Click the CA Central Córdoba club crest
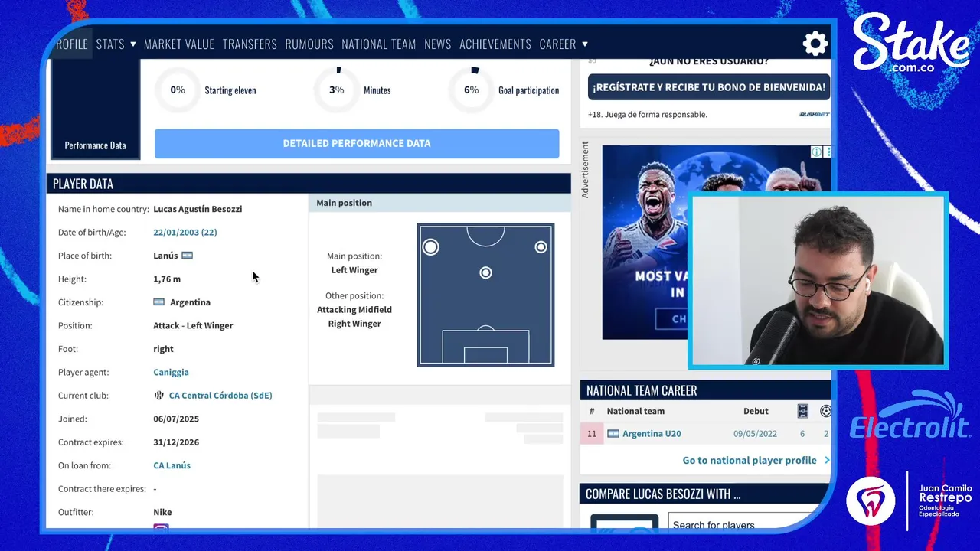 (x=159, y=396)
